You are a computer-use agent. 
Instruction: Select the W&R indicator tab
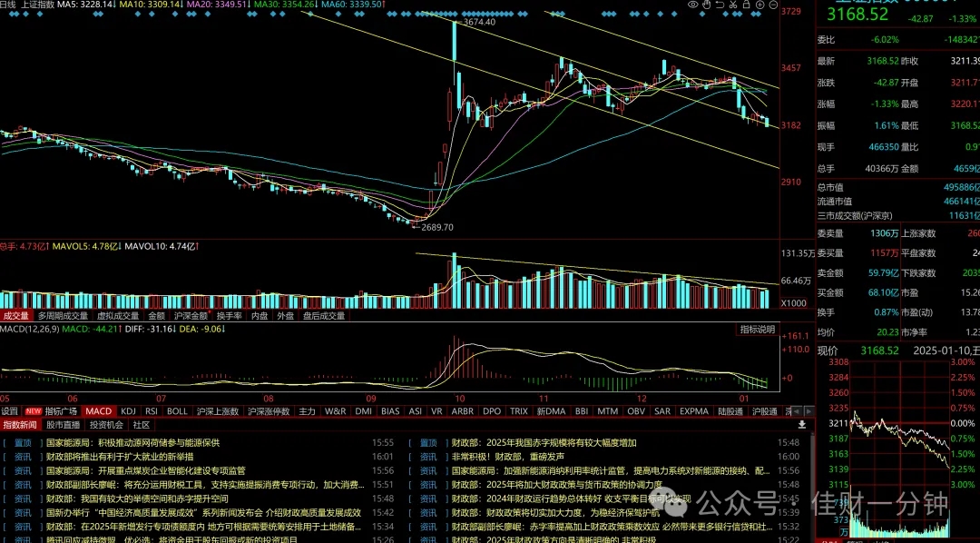point(335,411)
